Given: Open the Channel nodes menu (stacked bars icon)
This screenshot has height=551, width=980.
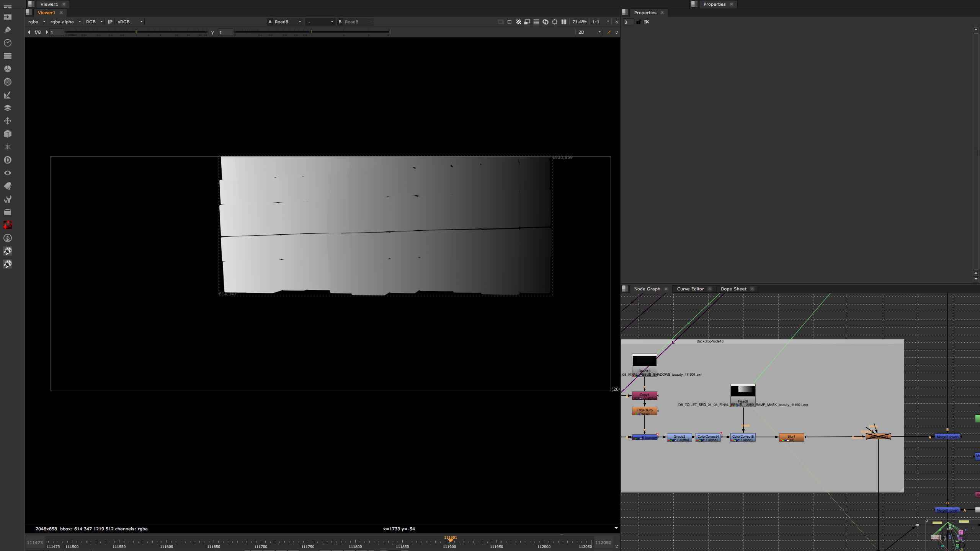Looking at the screenshot, I should click(x=7, y=55).
